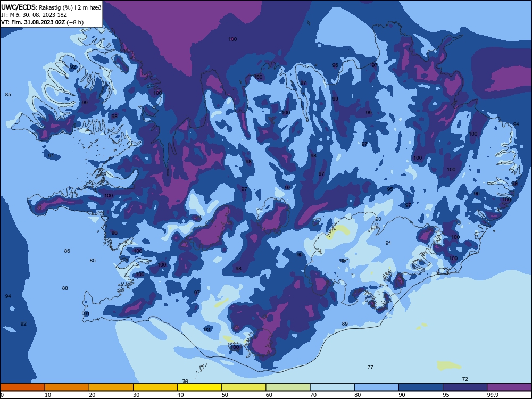Click the bright yellow 40–50 legend swatch
Viewport: 532px width, 399px height.
(x=199, y=387)
